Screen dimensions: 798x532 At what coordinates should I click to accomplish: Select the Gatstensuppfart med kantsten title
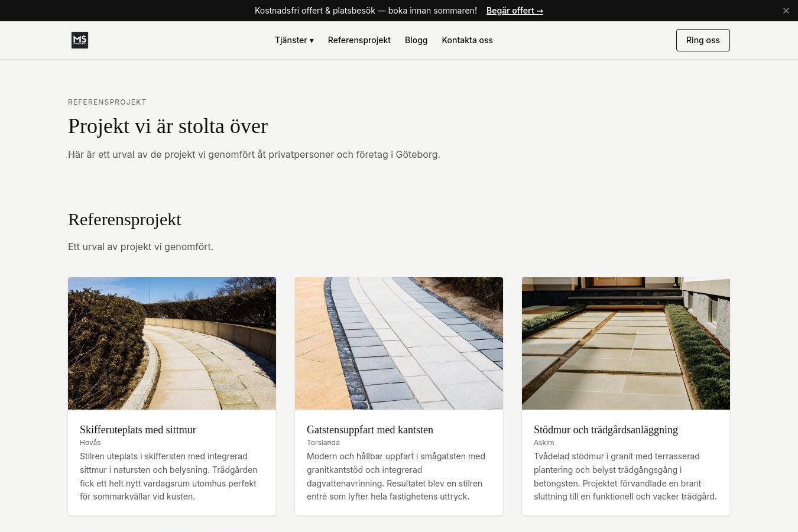tap(370, 430)
